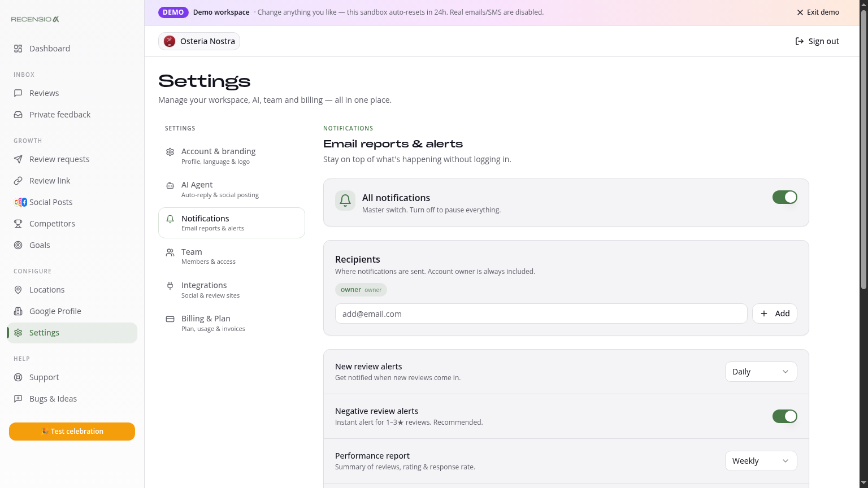Open Reviews in the sidebar
Screen dimensions: 868x488
click(72, 93)
